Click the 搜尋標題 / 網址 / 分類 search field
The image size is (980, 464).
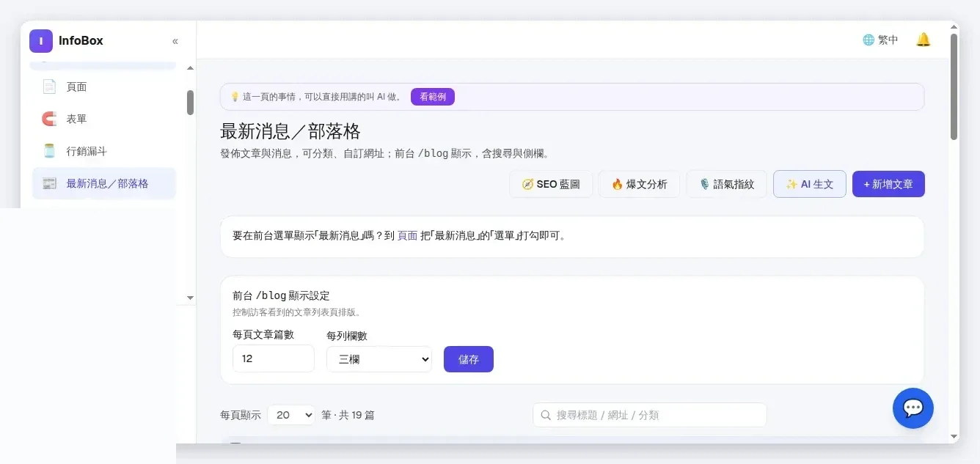tap(650, 415)
